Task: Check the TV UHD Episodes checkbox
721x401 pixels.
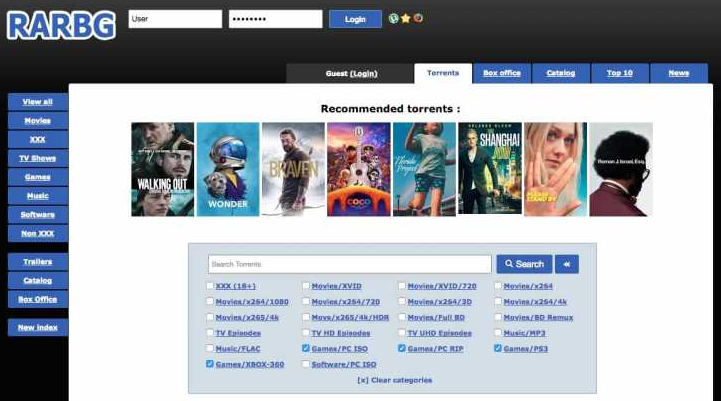Action: click(x=402, y=333)
